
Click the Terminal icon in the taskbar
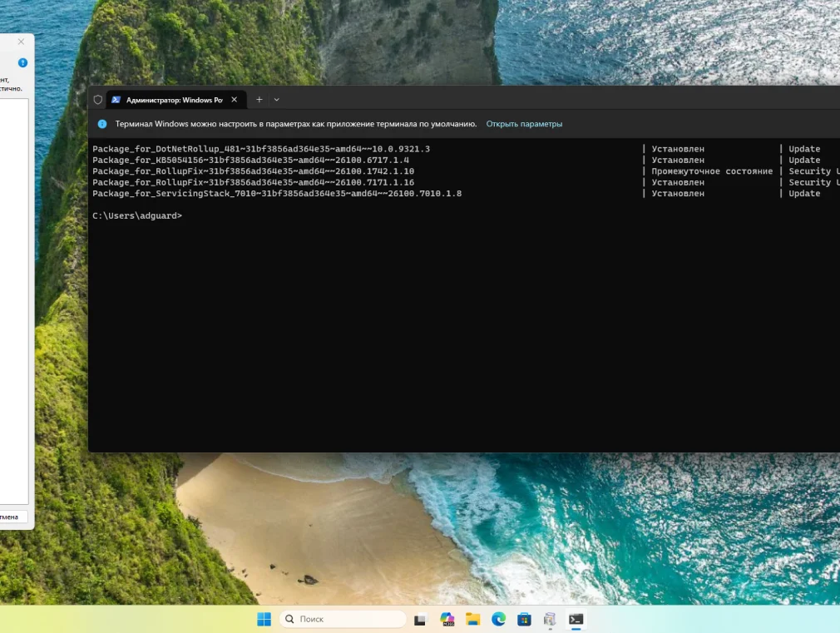coord(576,619)
